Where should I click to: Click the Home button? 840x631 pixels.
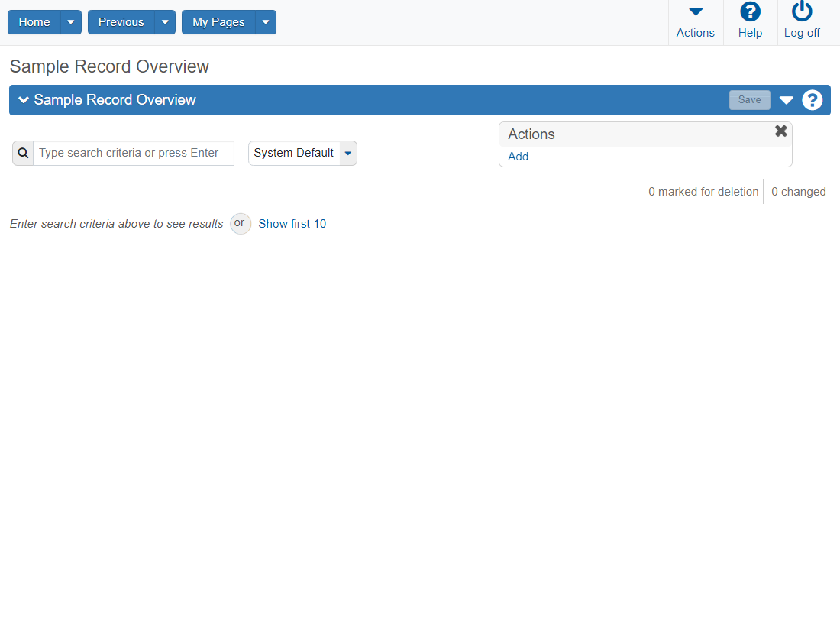[34, 22]
